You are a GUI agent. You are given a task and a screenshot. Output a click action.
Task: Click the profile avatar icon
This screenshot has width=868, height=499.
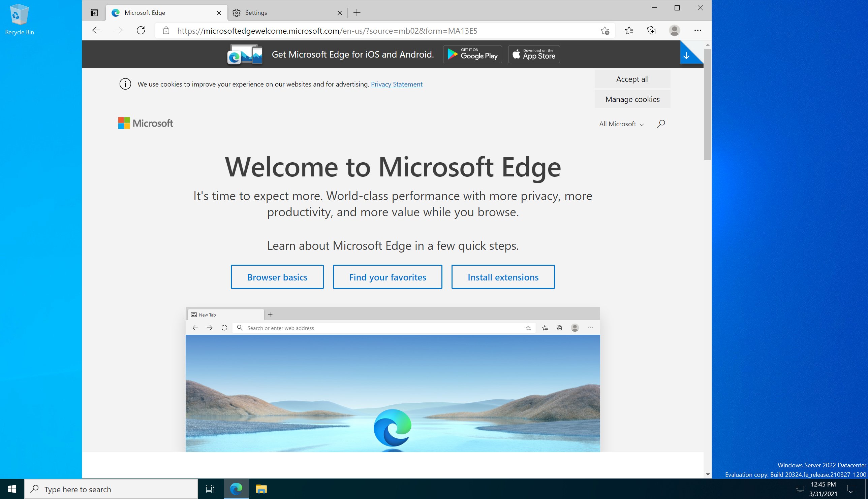[x=674, y=31]
